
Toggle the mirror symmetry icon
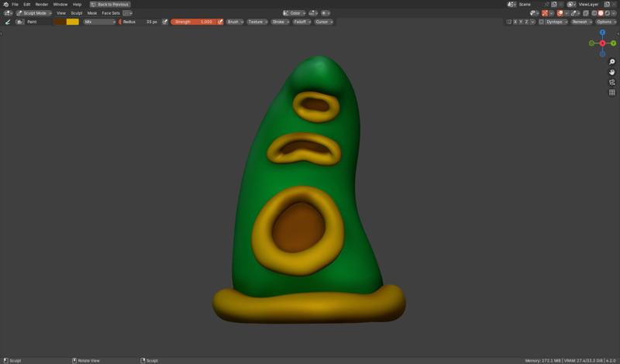[509, 22]
